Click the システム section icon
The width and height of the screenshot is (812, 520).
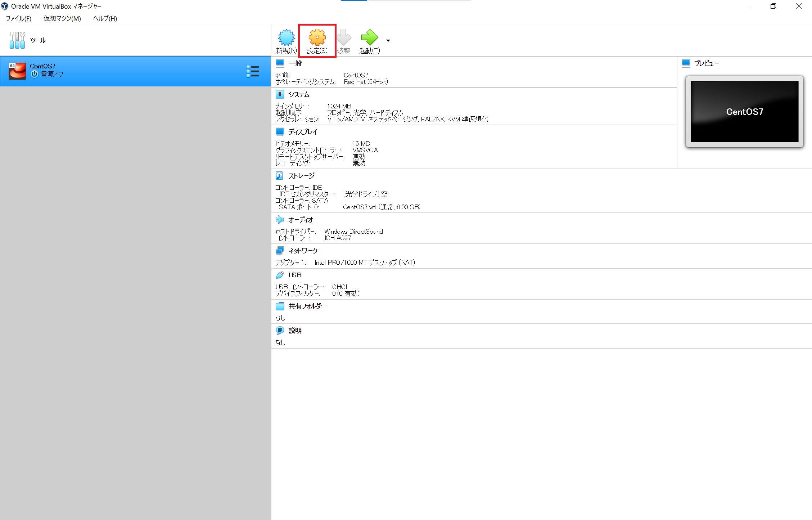point(280,94)
